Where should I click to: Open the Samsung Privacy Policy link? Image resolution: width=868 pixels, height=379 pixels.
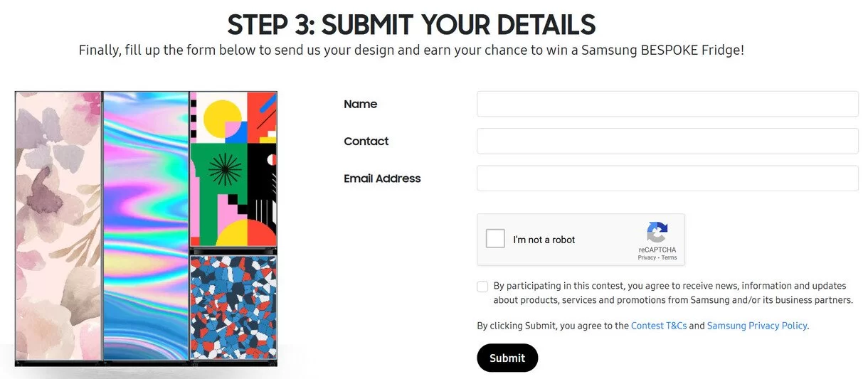coord(757,326)
